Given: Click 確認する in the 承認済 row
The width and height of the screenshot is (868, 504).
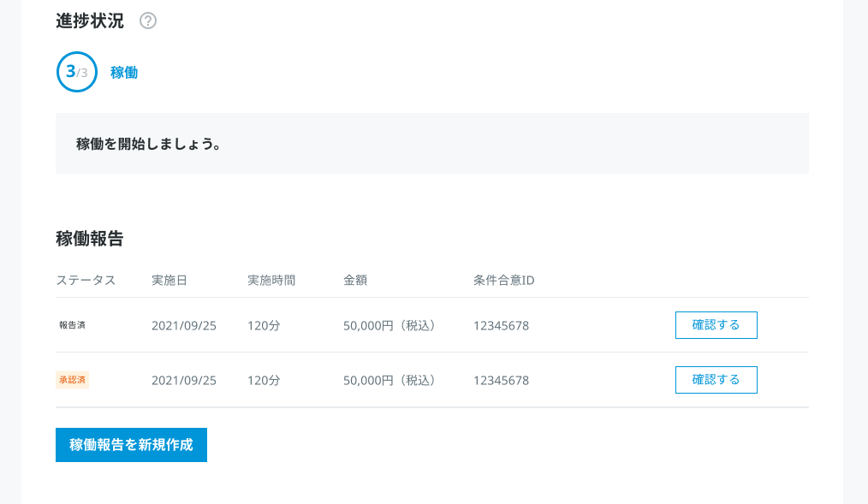Looking at the screenshot, I should (x=716, y=380).
